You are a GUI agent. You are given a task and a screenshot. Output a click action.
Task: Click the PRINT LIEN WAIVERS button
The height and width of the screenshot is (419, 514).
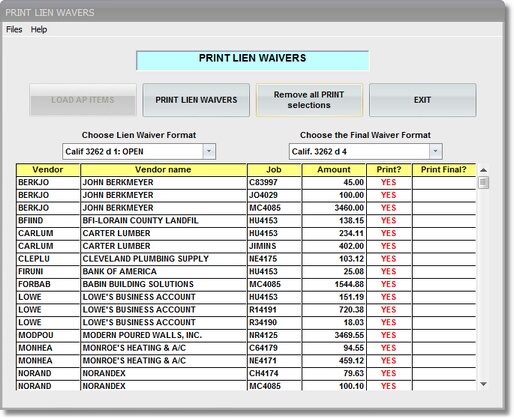point(196,100)
